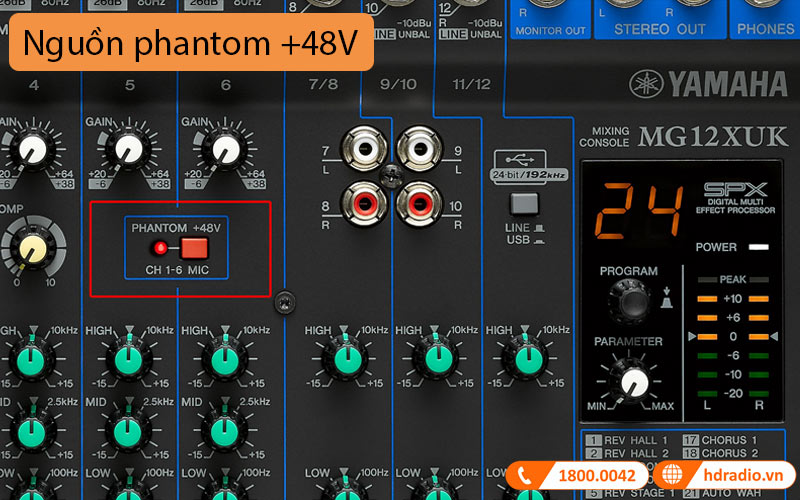Image resolution: width=800 pixels, height=500 pixels.
Task: Click the -6 level meter row
Action: [x=733, y=356]
